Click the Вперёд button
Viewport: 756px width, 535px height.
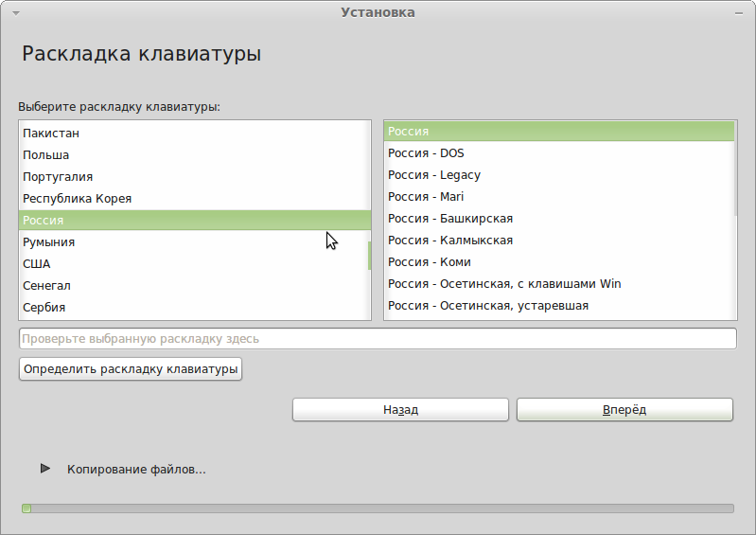click(x=624, y=410)
